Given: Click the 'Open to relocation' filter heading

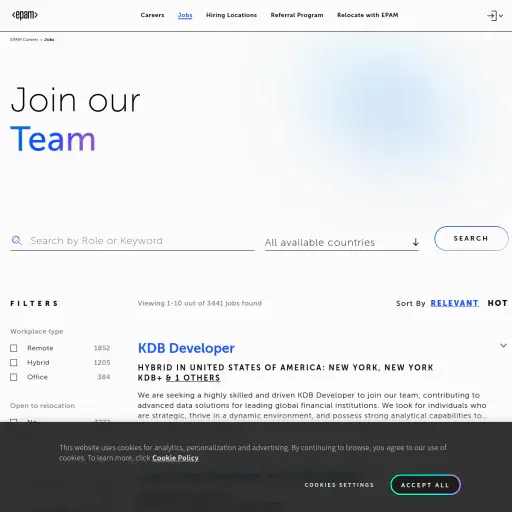Looking at the screenshot, I should coord(43,405).
